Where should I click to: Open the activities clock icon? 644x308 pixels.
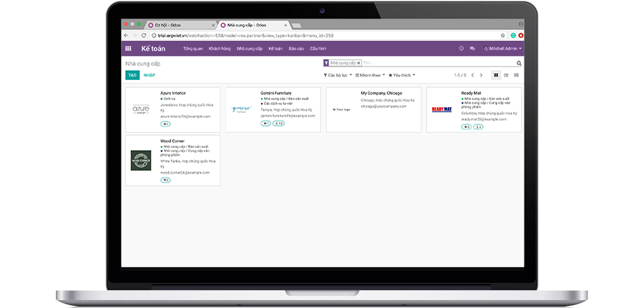462,49
